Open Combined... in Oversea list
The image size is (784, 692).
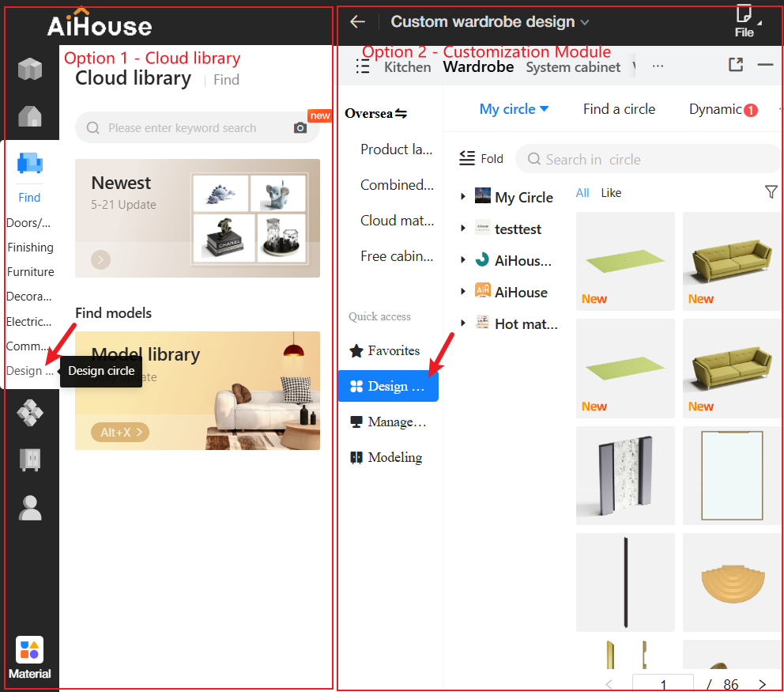(397, 184)
